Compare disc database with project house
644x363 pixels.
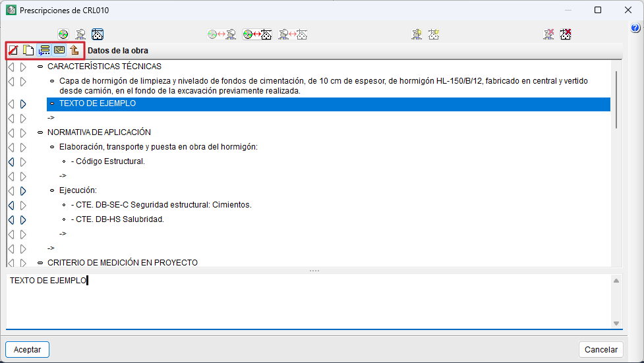click(x=257, y=34)
